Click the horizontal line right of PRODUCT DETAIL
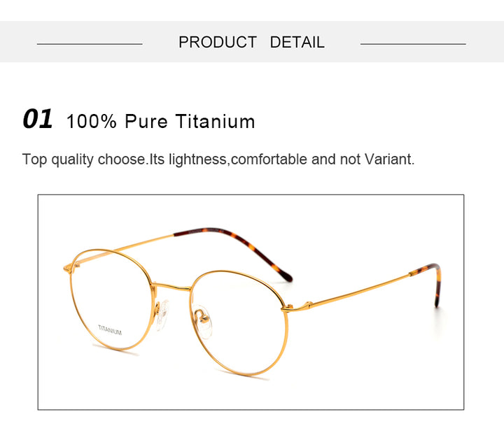The height and width of the screenshot is (428, 504). point(413,44)
